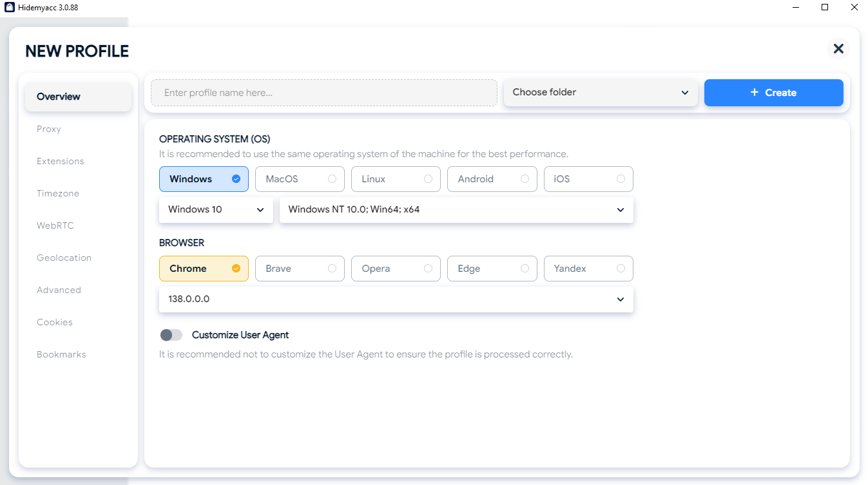This screenshot has width=868, height=485.
Task: Expand the 138.0.0.0 browser version dropdown
Action: [x=396, y=299]
